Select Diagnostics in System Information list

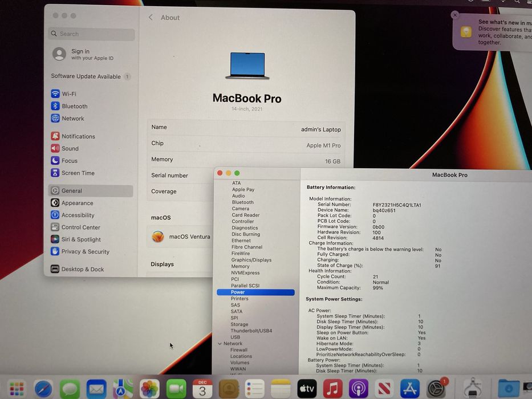pos(245,228)
